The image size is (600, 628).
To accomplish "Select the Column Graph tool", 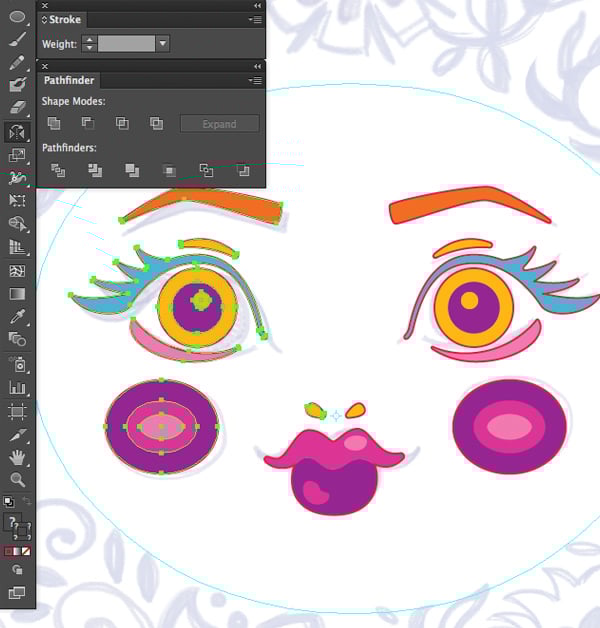I will pyautogui.click(x=17, y=387).
